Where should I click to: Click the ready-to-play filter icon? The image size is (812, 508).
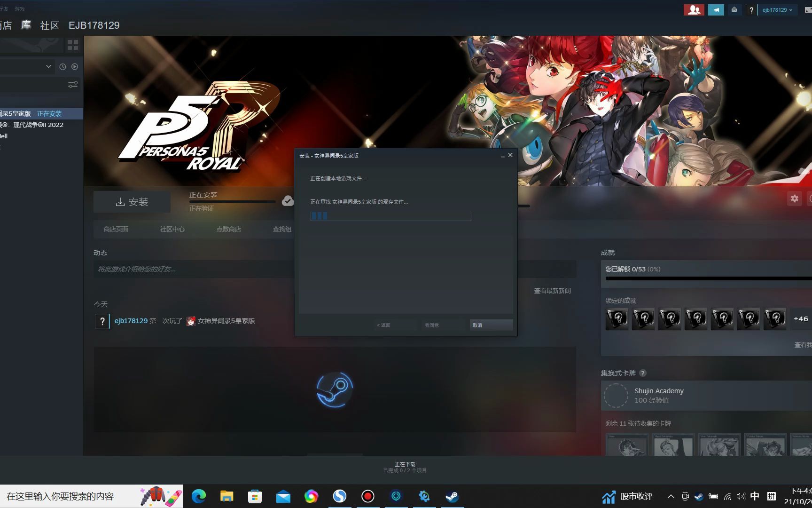(x=75, y=67)
